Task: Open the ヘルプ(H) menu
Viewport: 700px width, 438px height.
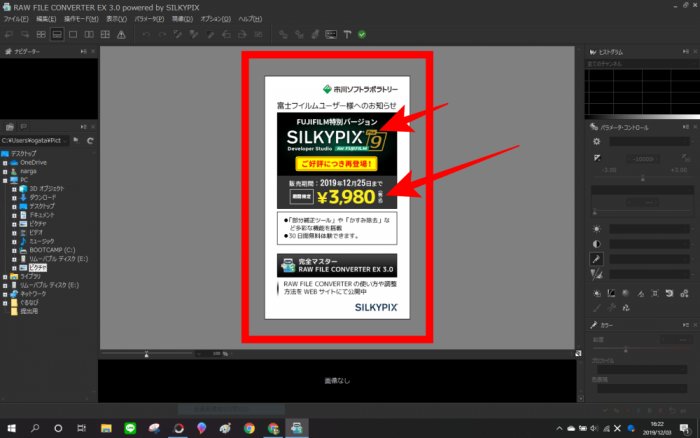Action: [x=250, y=19]
